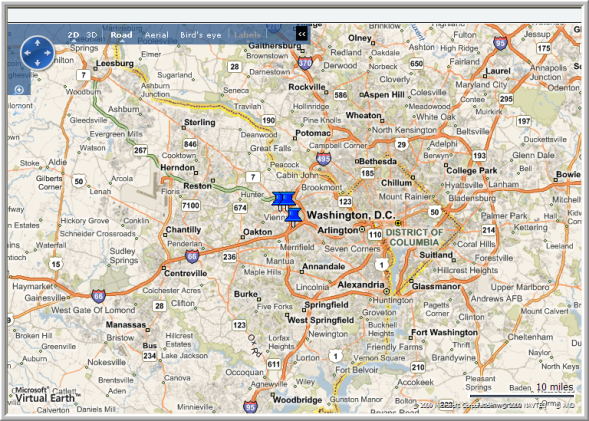589x421 pixels.
Task: Click the Sterling city label
Action: (x=199, y=122)
